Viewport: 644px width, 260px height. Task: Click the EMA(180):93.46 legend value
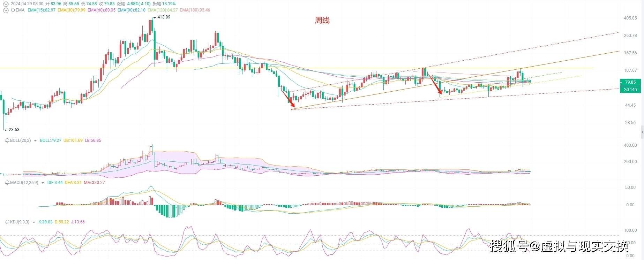pyautogui.click(x=195, y=10)
